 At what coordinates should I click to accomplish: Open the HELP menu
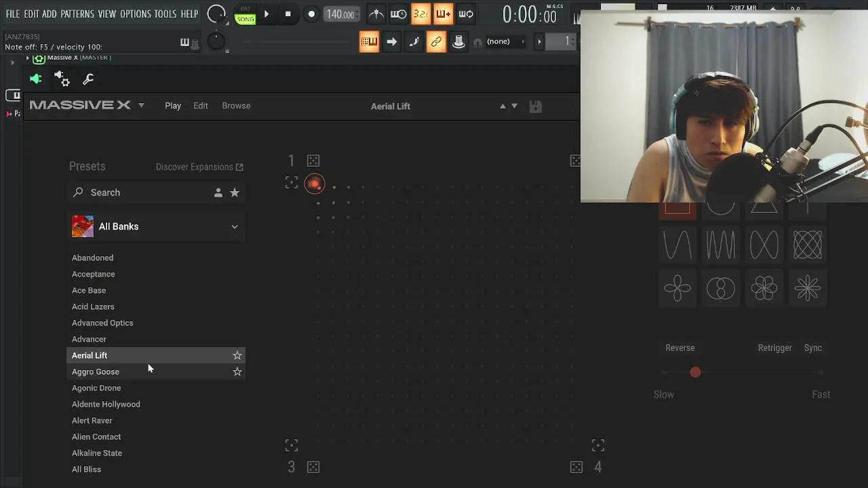pyautogui.click(x=189, y=14)
